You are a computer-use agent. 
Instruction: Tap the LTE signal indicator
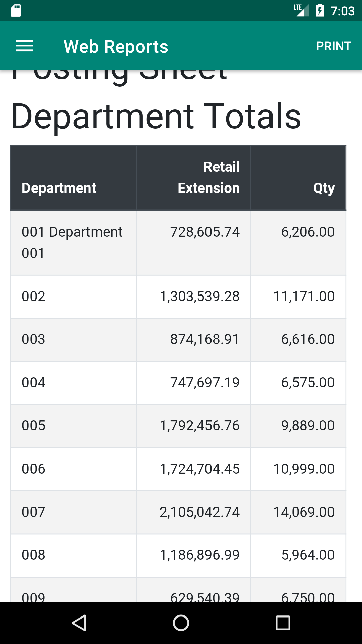pyautogui.click(x=301, y=10)
